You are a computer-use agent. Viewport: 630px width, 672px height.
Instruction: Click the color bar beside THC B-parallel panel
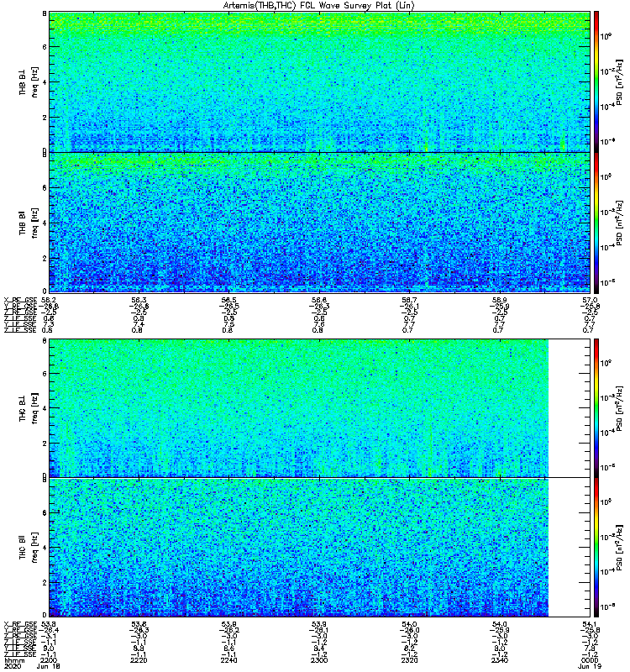pyautogui.click(x=596, y=547)
